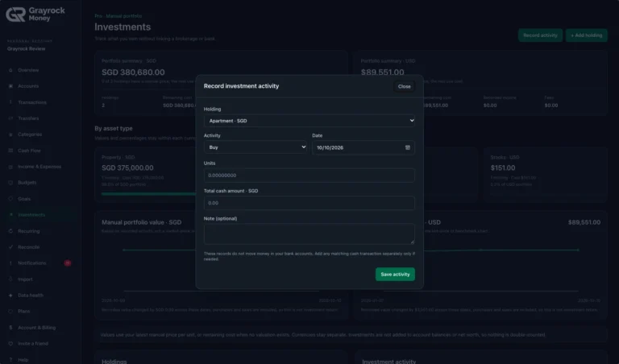Screen dimensions: 619x364
Task: Click the Recurring sidebar icon
Action: pos(10,231)
